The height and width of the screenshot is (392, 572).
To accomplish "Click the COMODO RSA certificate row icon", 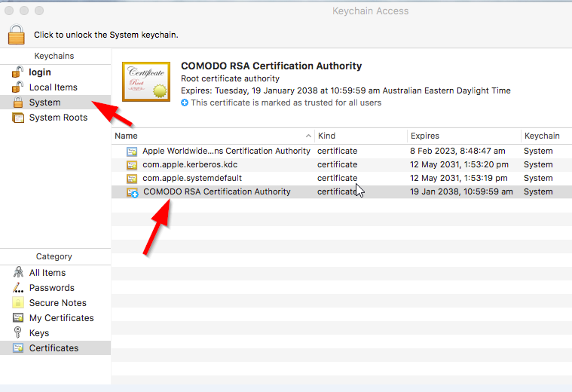I will pyautogui.click(x=132, y=192).
